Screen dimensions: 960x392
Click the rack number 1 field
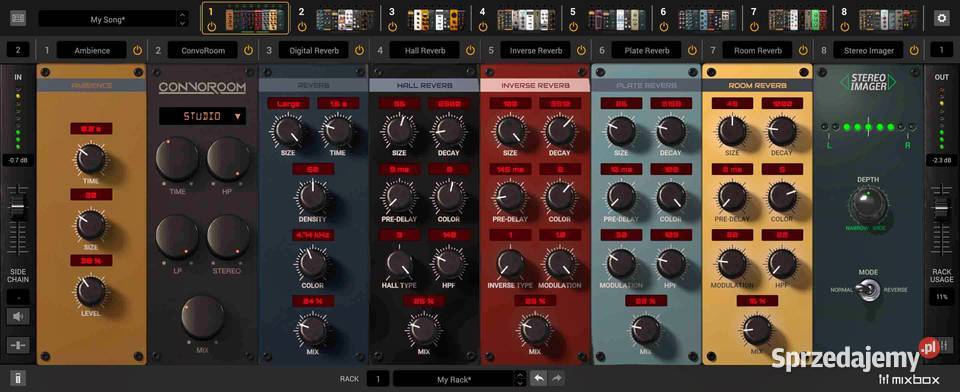pos(378,379)
